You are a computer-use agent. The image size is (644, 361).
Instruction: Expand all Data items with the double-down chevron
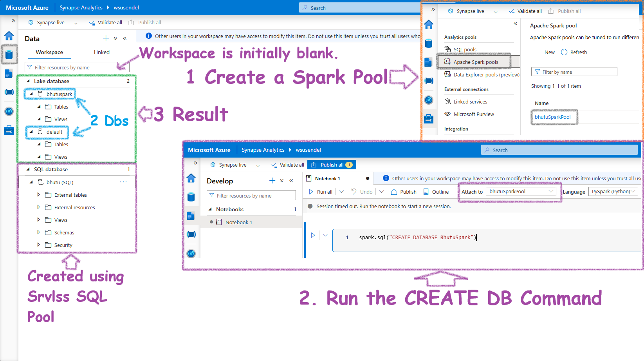pos(115,38)
